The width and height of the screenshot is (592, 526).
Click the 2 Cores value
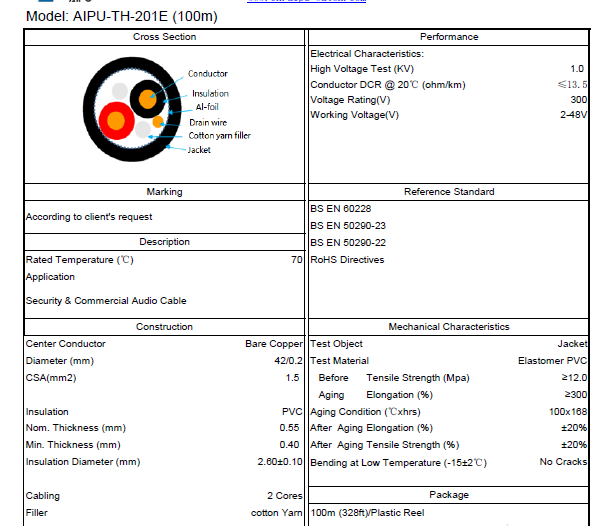(285, 496)
